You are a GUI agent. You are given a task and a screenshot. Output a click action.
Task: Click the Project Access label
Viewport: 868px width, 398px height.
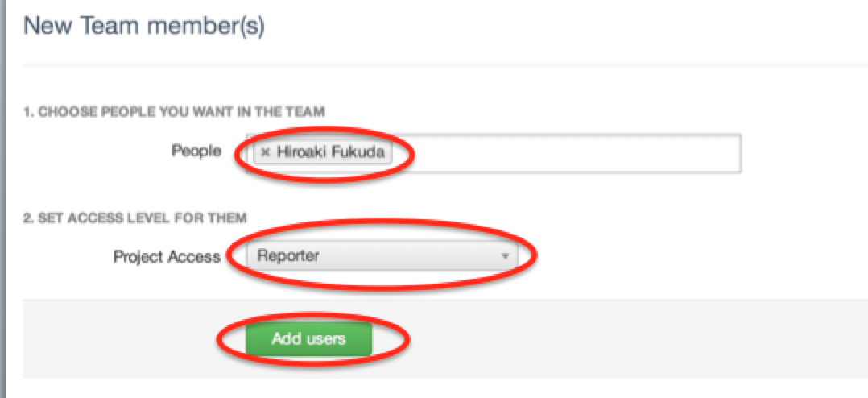click(167, 257)
